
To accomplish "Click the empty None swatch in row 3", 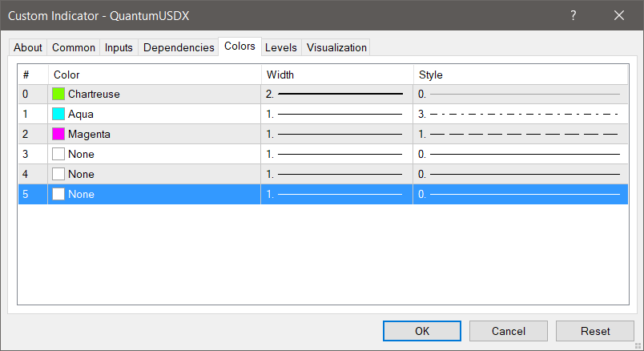I will pyautogui.click(x=58, y=154).
